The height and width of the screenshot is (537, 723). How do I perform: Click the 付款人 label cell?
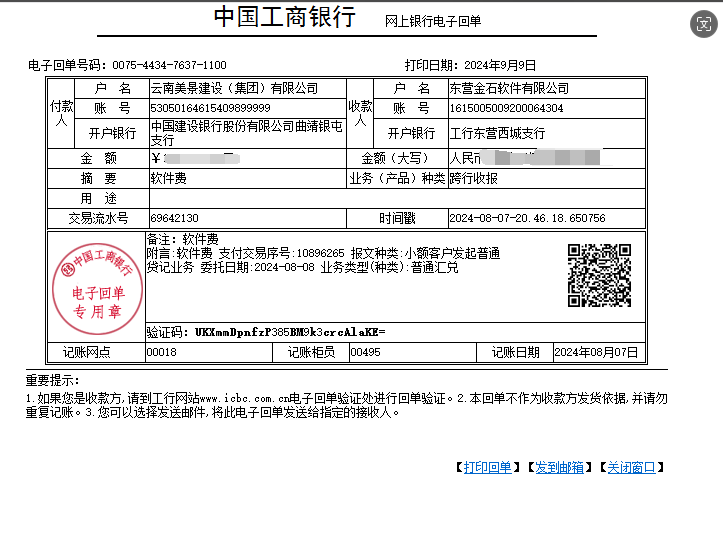coord(61,113)
